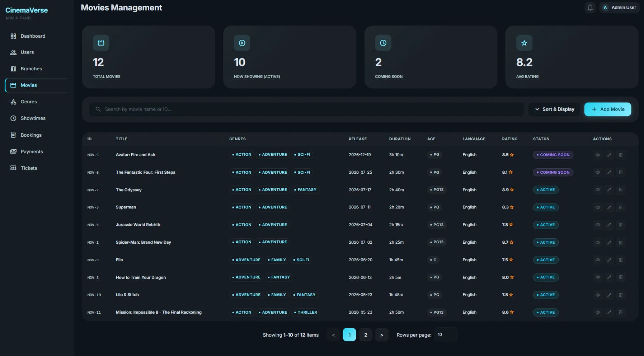Screen dimensions: 644x356
Task: Click the Total Movies clapperboard card icon
Action: [101, 43]
